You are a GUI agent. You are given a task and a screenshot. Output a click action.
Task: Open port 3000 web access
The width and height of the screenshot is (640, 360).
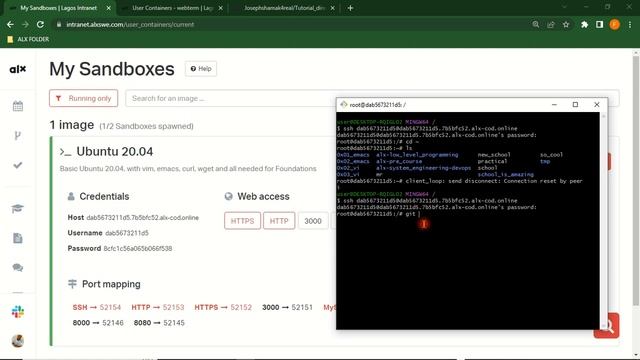[313, 221]
